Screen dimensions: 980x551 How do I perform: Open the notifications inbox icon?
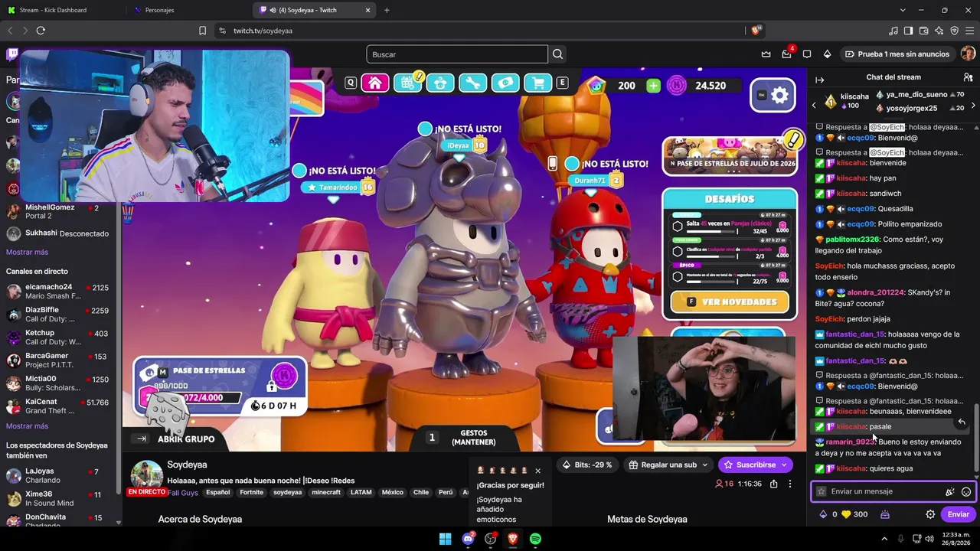pos(786,54)
